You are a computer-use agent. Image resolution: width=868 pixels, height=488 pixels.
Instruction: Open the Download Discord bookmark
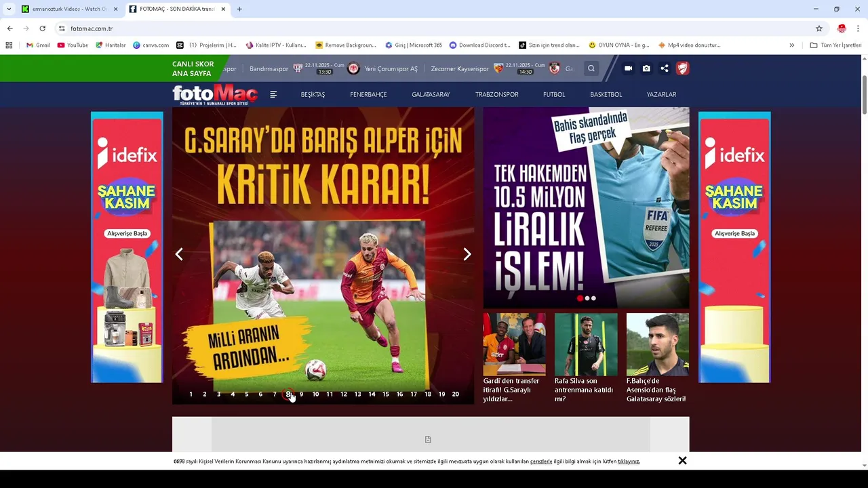(480, 45)
